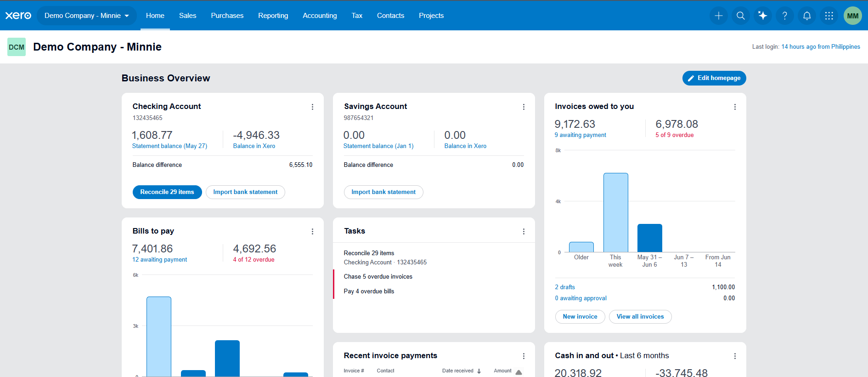Viewport: 868px width, 377px height.
Task: Open the notifications bell
Action: 806,16
